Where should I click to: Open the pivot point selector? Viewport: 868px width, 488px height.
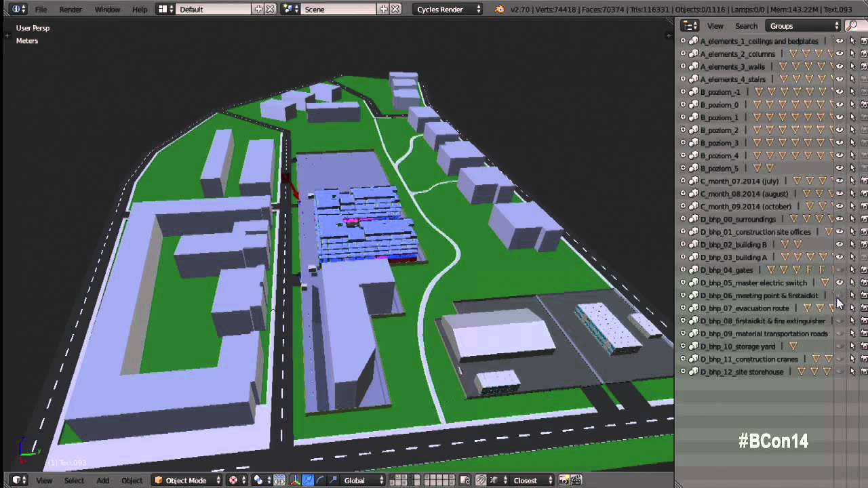point(261,480)
